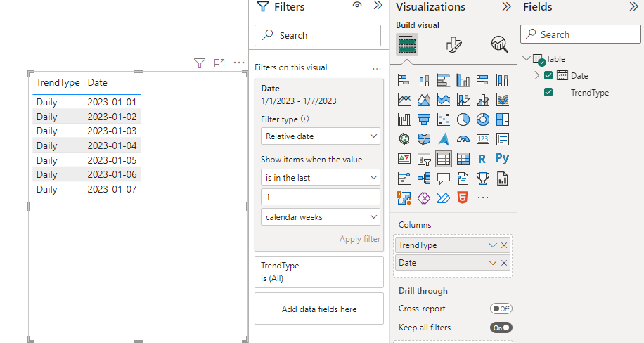Screen dimensions: 644x343
Task: Select the stacked column chart visual
Action: (x=423, y=81)
